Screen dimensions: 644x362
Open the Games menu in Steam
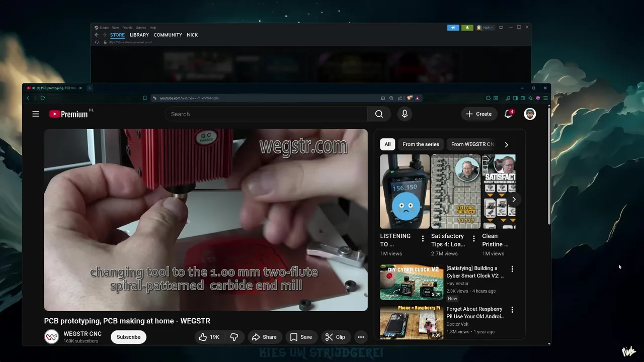(141, 28)
